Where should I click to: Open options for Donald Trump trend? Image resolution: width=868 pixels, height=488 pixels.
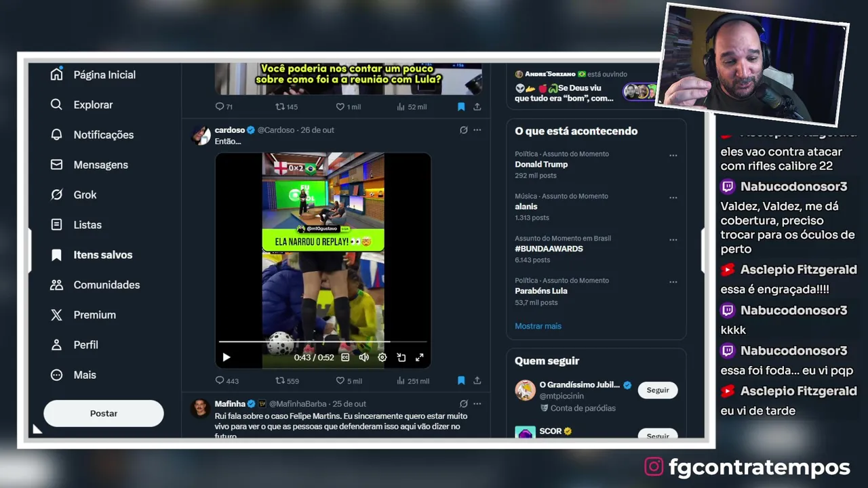673,155
